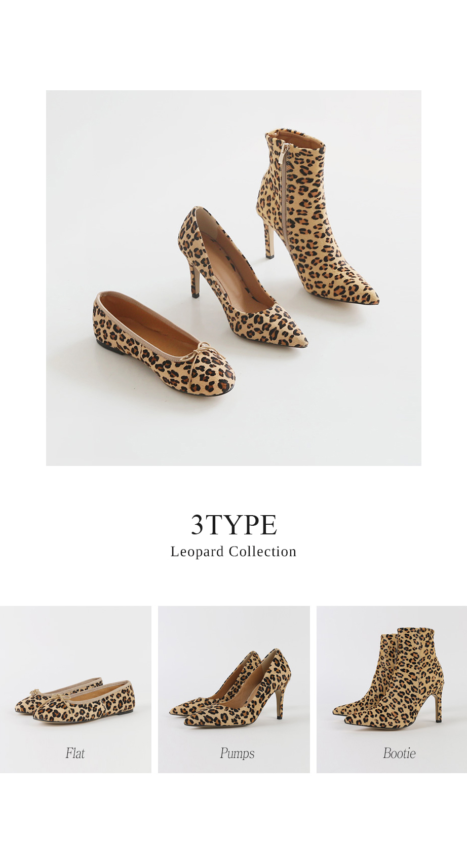
Task: Click the "Bootie" label text
Action: click(399, 753)
